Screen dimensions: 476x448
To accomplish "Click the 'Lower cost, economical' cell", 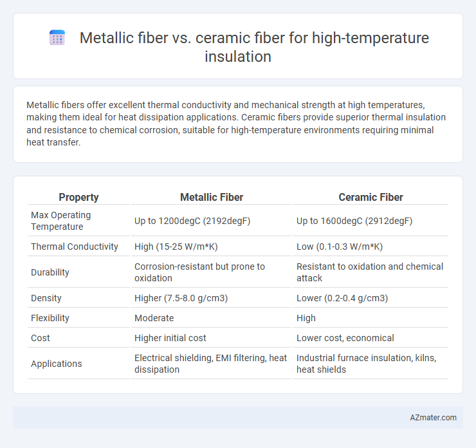I will pyautogui.click(x=371, y=338).
